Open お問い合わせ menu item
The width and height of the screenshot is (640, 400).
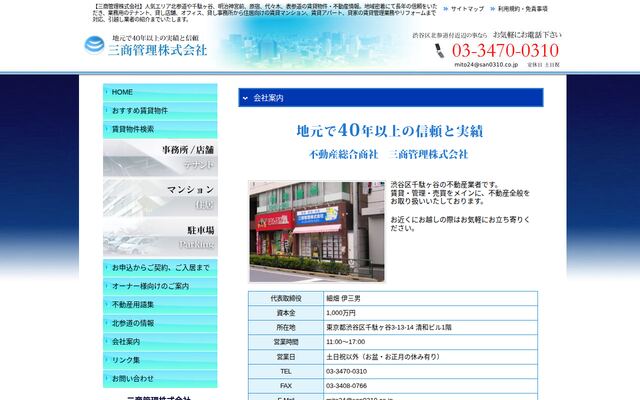(160, 379)
